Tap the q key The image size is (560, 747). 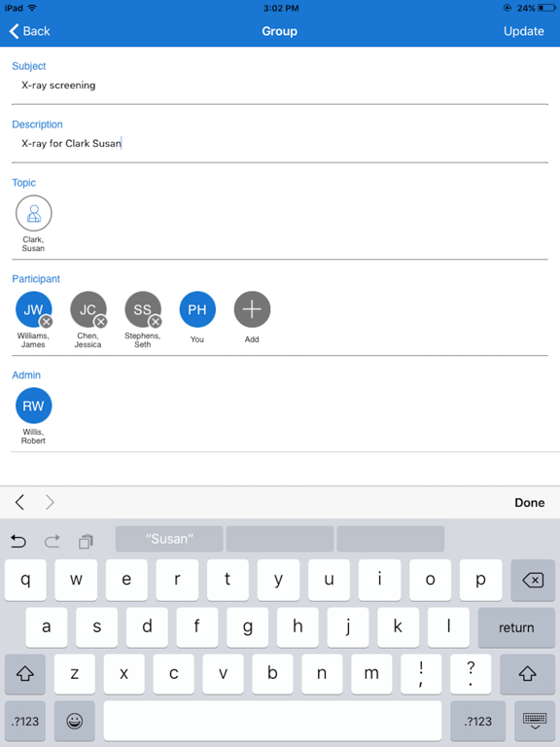point(25,580)
